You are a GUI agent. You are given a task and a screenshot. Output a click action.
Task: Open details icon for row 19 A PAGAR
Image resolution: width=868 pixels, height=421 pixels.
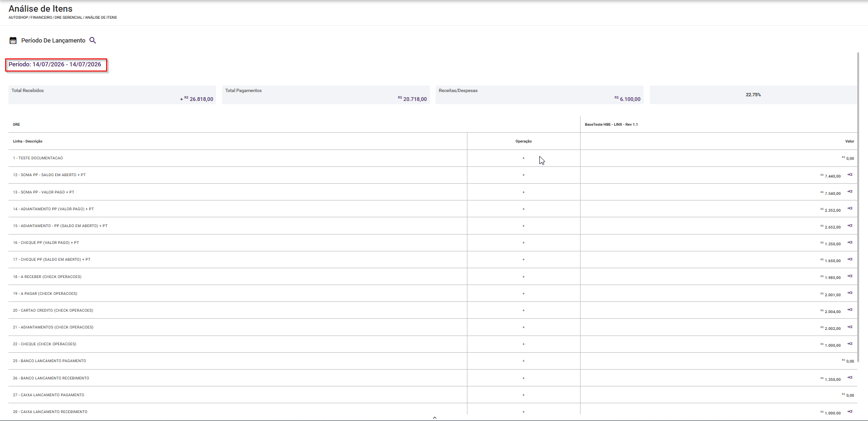pos(850,293)
